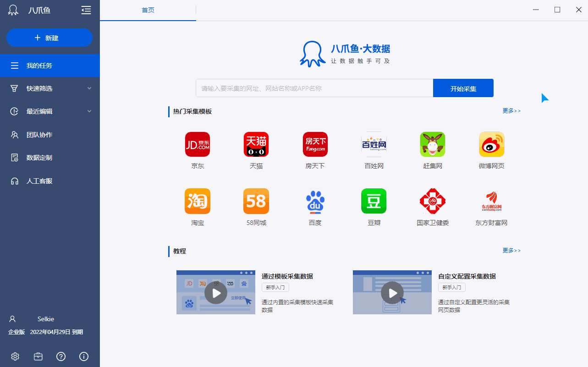Open the 房天下 Fang.com template icon
Viewport: 588px width, 367px height.
pyautogui.click(x=315, y=144)
